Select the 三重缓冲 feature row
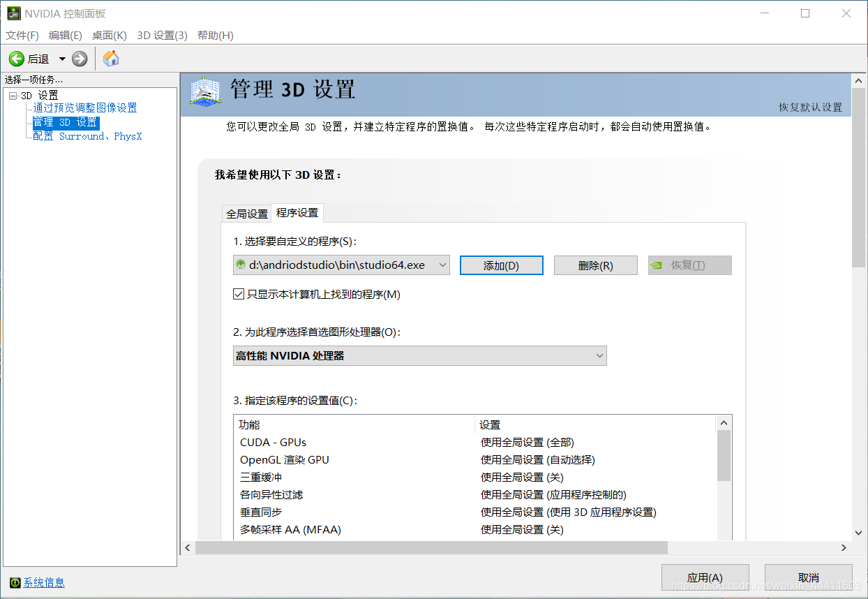Viewport: 868px width, 599px height. tap(475, 477)
